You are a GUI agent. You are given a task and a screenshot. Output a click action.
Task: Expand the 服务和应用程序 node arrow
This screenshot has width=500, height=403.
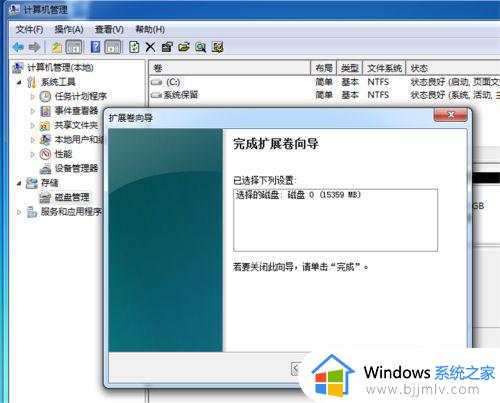click(x=19, y=212)
